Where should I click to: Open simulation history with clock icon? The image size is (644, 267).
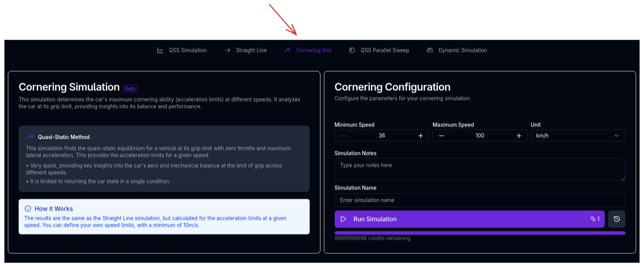[x=617, y=219]
